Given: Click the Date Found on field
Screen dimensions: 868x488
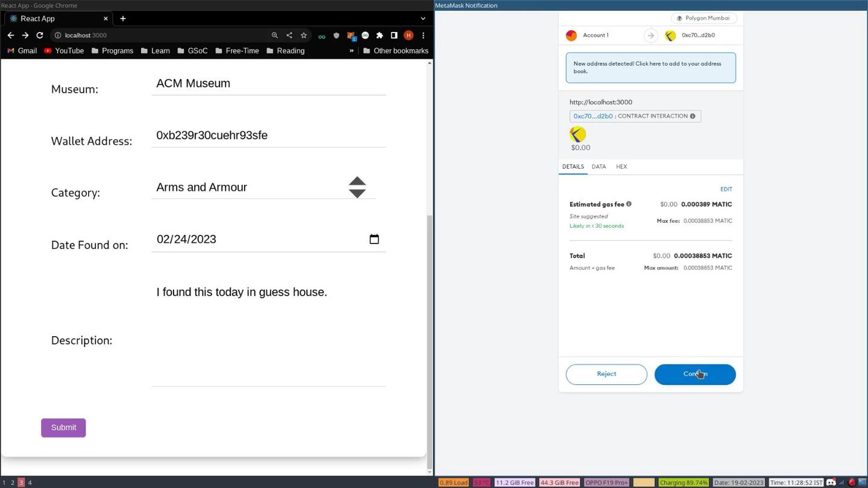Looking at the screenshot, I should tap(268, 239).
